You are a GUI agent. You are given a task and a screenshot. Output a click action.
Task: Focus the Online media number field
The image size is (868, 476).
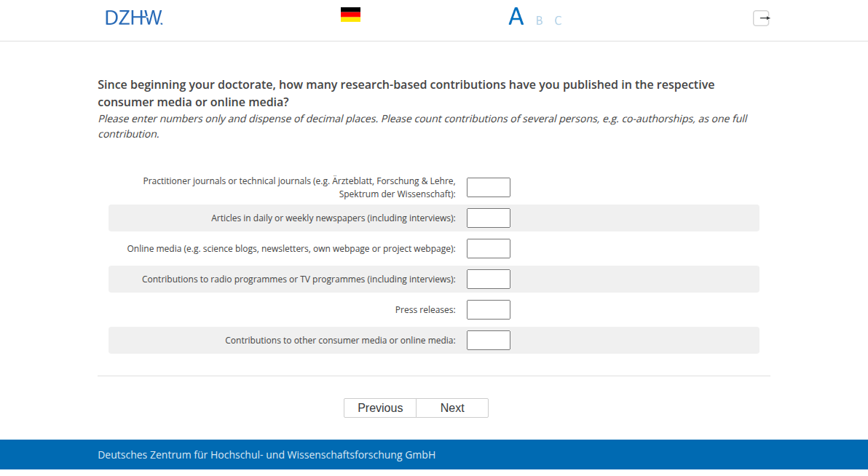(x=488, y=248)
